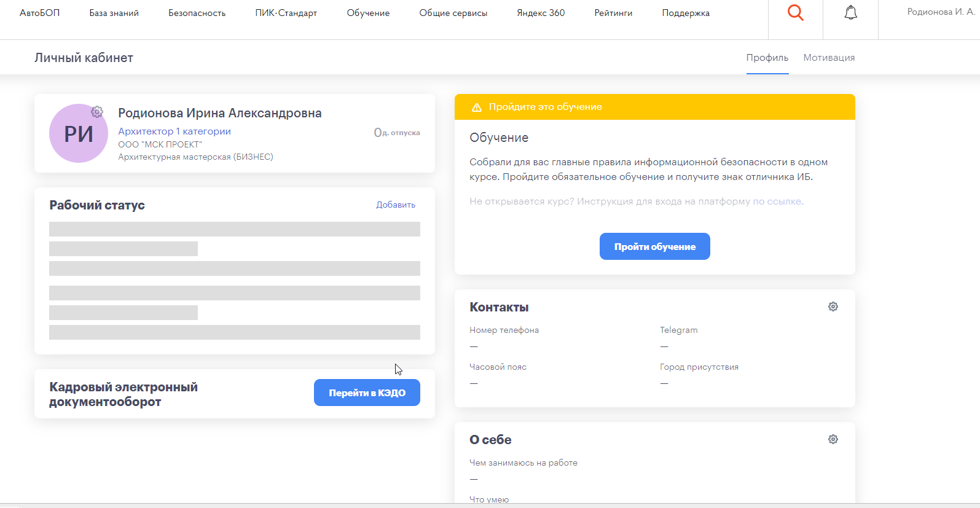This screenshot has height=508, width=980.
Task: Click the Номер телефона label
Action: 504,330
